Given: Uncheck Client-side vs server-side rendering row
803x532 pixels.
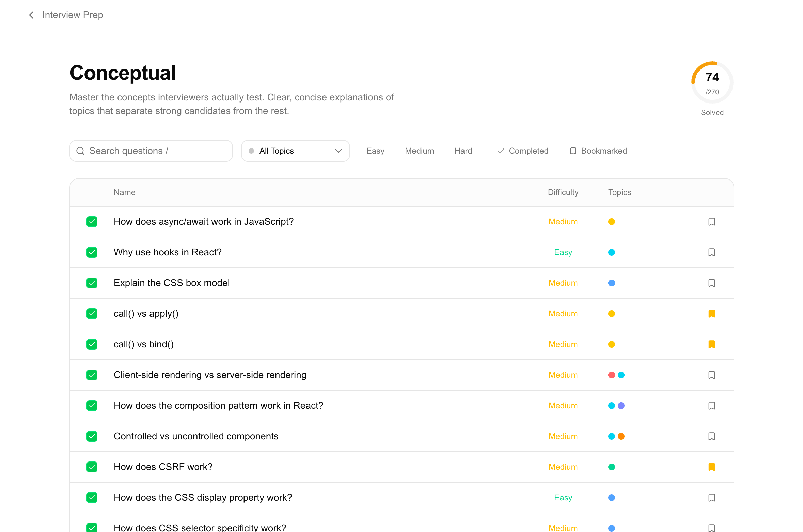Looking at the screenshot, I should 92,375.
